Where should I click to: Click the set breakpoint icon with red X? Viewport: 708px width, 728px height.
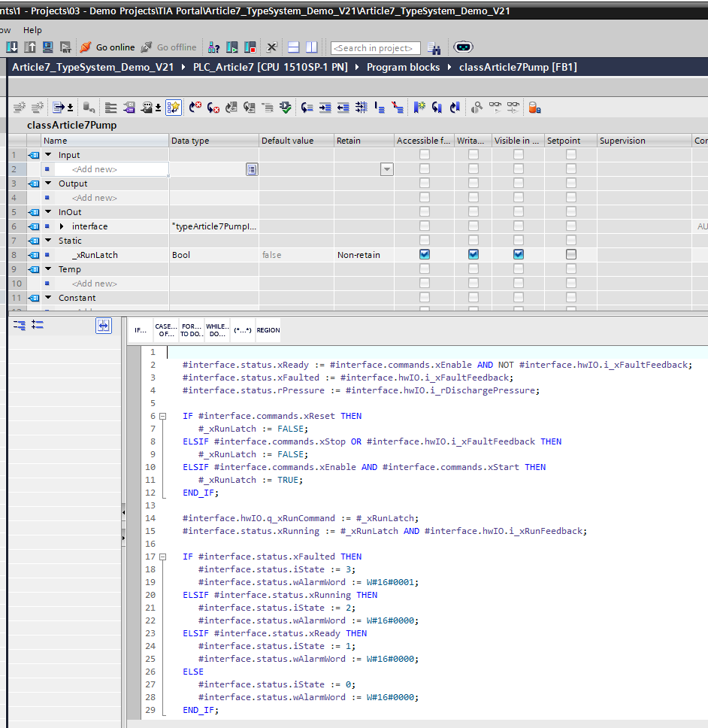tap(195, 108)
